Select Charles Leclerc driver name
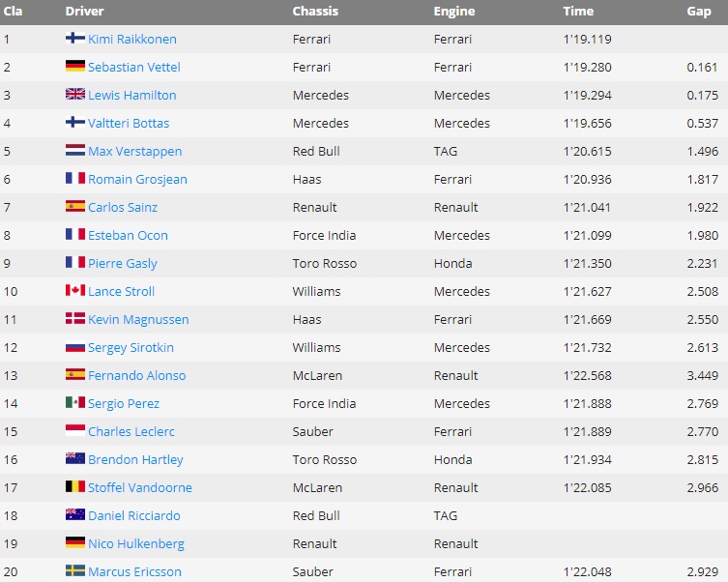 tap(131, 431)
